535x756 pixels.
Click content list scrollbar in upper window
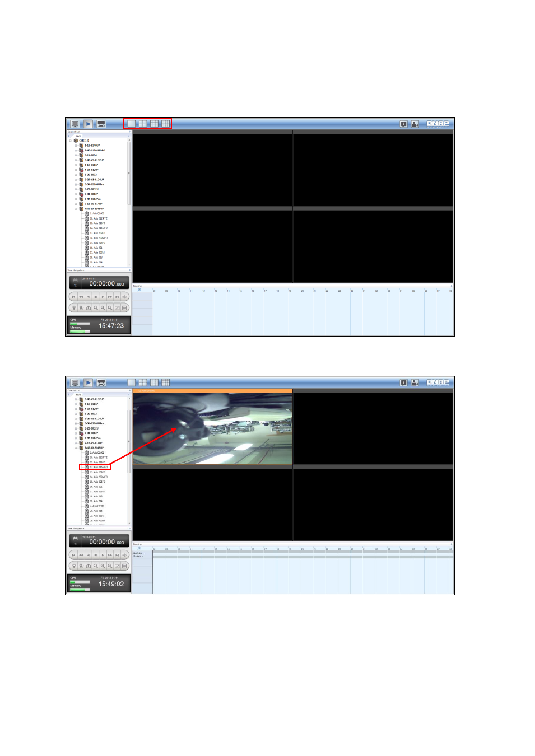pyautogui.click(x=129, y=174)
